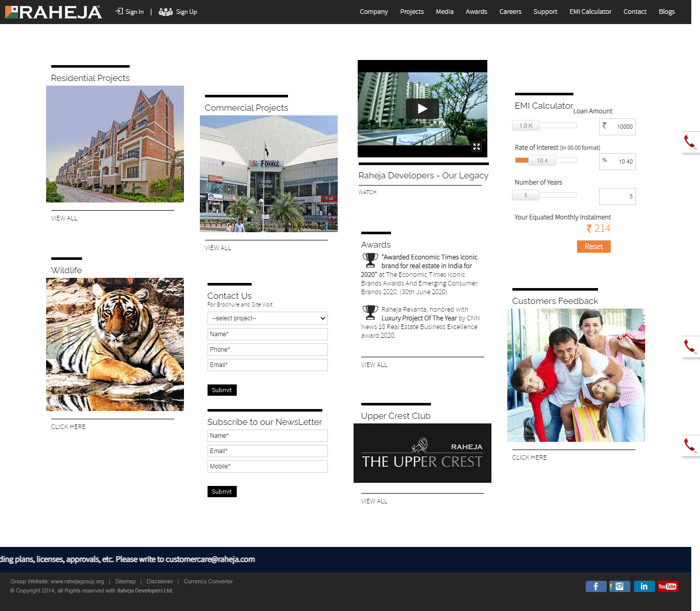Submit the newsletter subscription form
Screen dimensions: 700x611
tap(222, 492)
